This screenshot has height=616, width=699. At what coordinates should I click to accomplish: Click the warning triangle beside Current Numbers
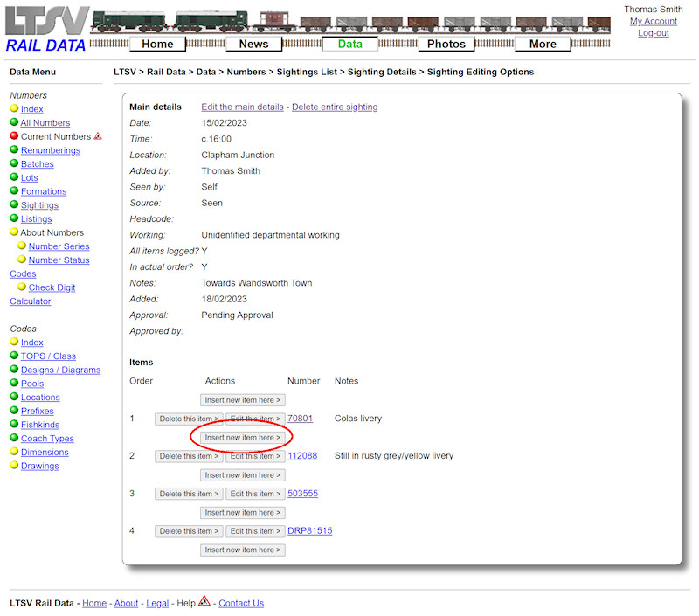[98, 136]
